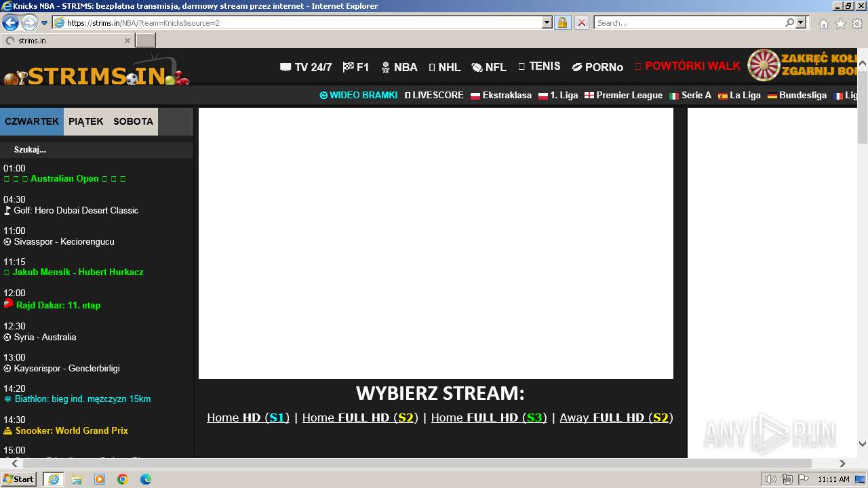
Task: Open the Premier League link
Action: [623, 96]
